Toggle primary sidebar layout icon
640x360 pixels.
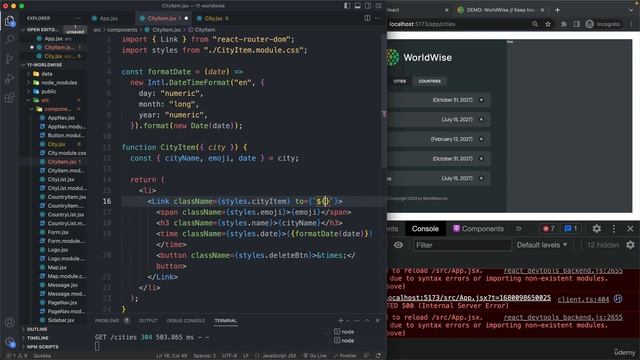(347, 6)
